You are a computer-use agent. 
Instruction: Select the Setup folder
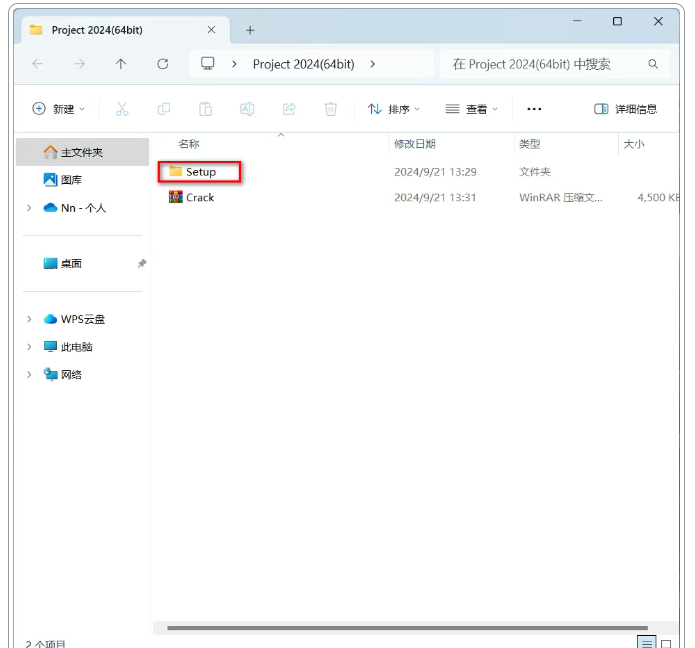pos(200,172)
